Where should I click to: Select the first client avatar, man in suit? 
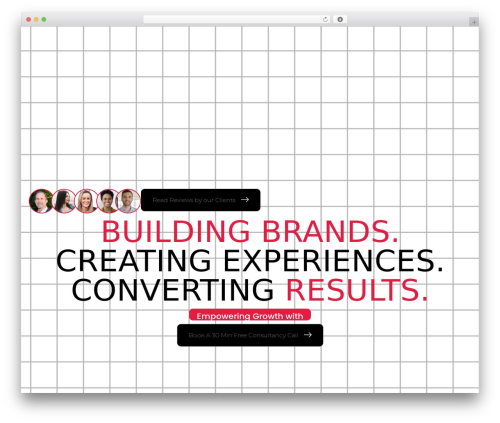(41, 201)
